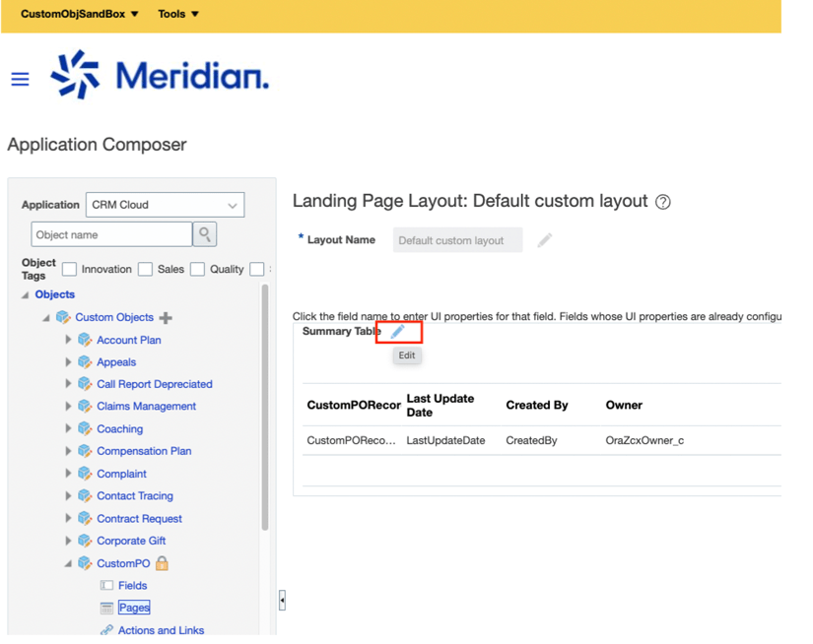Click the Meridian logo
Screen dimensions: 813x644
(160, 76)
